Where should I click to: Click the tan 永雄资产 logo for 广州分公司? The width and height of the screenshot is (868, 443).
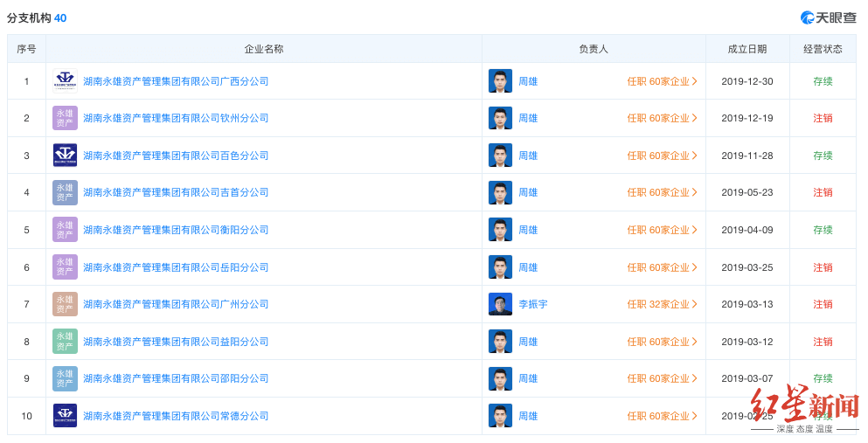[x=65, y=304]
